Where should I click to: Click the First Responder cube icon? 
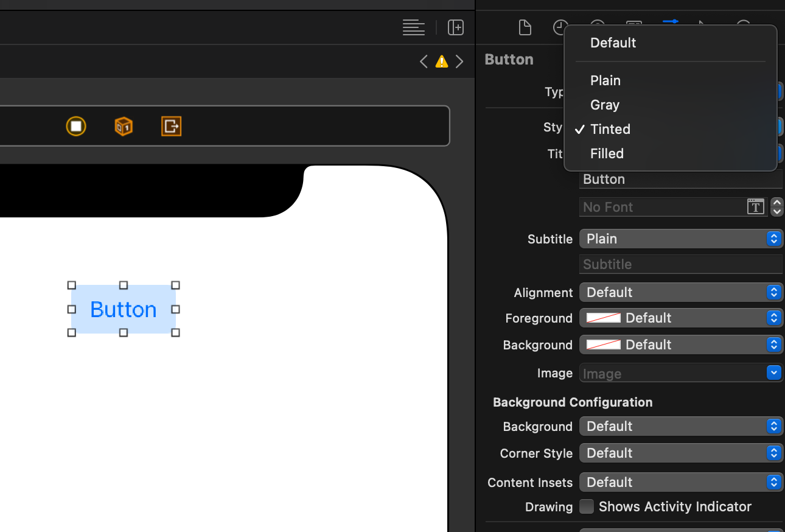(124, 126)
